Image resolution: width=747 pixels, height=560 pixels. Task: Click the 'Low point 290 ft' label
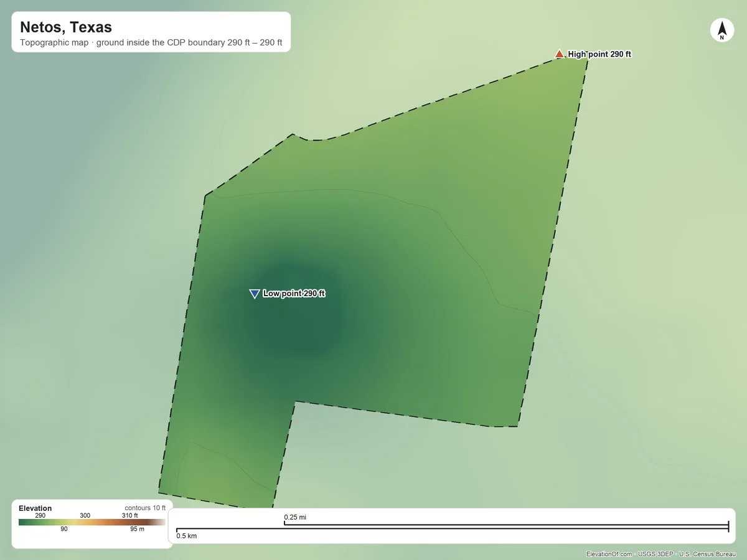coord(294,294)
